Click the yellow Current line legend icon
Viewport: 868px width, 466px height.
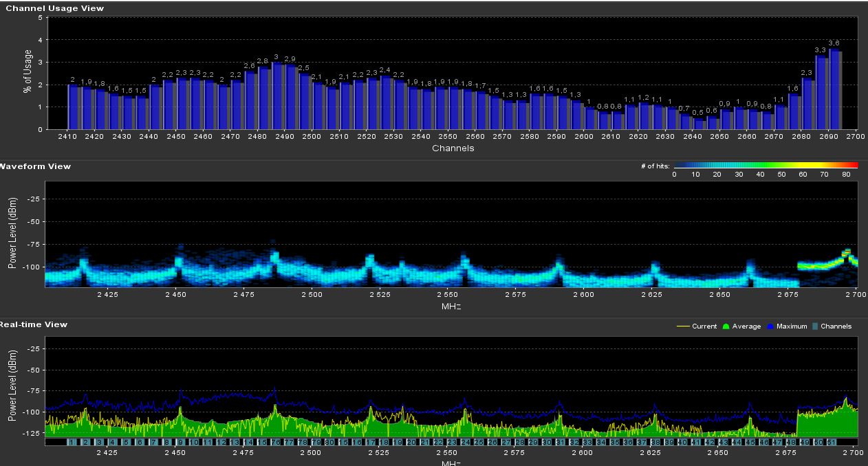tap(684, 326)
